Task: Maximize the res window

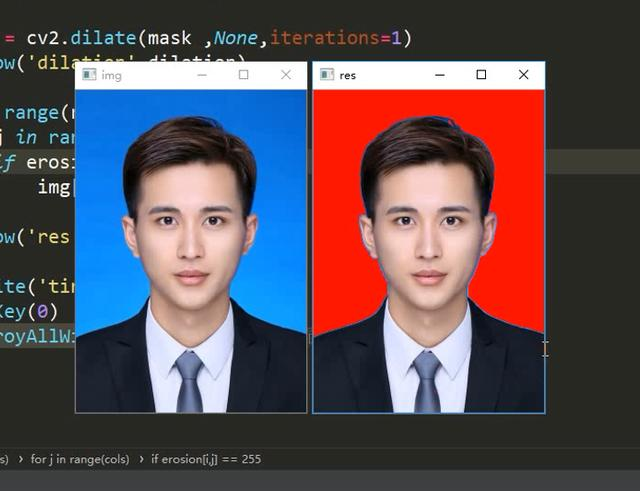Action: [481, 75]
